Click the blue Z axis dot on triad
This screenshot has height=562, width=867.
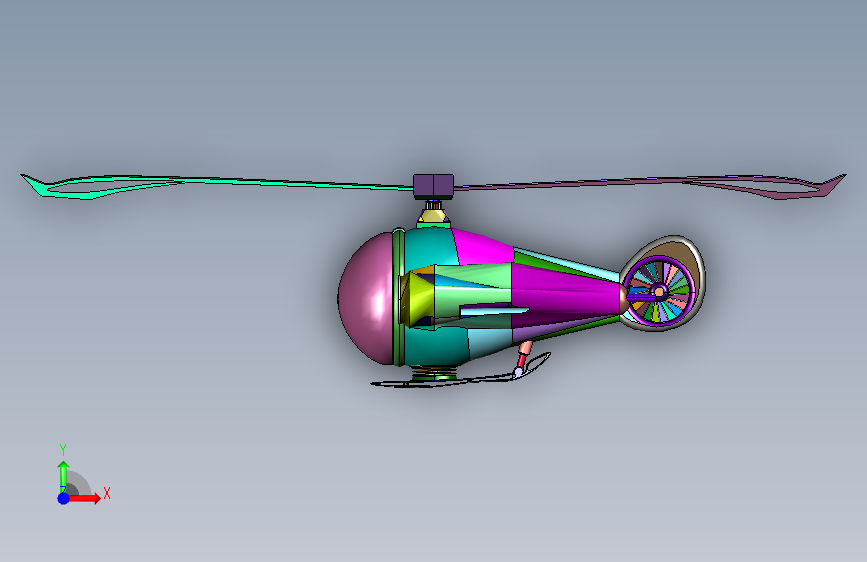64,498
